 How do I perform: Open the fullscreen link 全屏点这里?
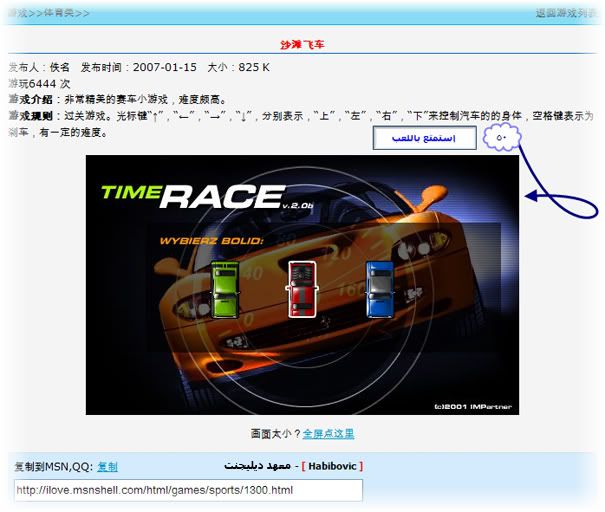pos(328,434)
